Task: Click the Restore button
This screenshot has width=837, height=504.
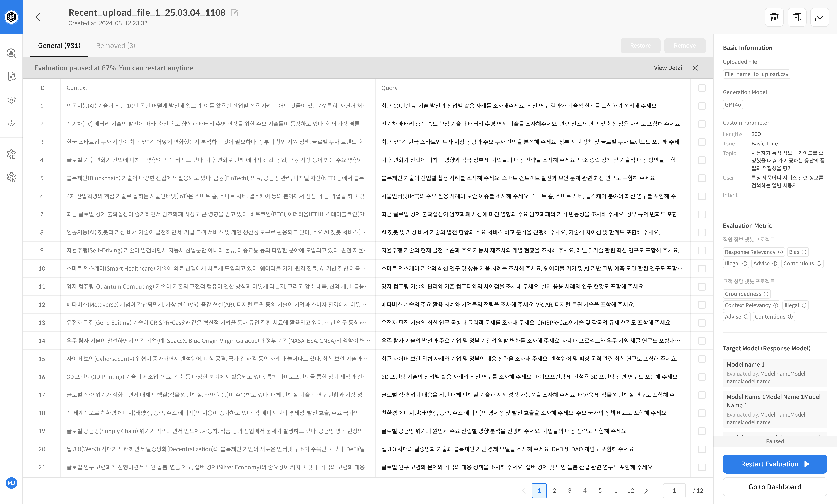Action: 640,46
